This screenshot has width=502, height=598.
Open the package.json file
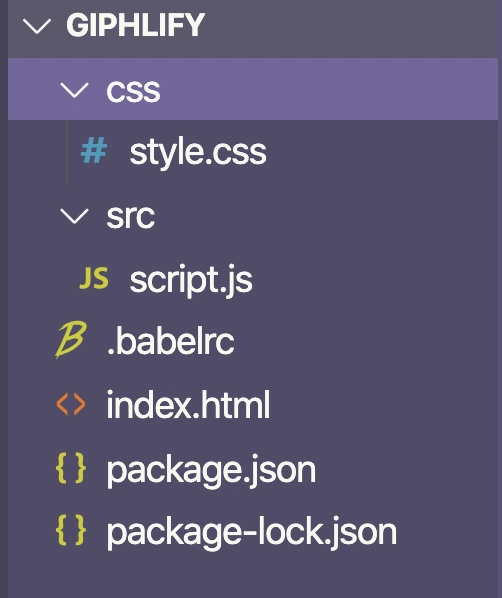click(211, 471)
